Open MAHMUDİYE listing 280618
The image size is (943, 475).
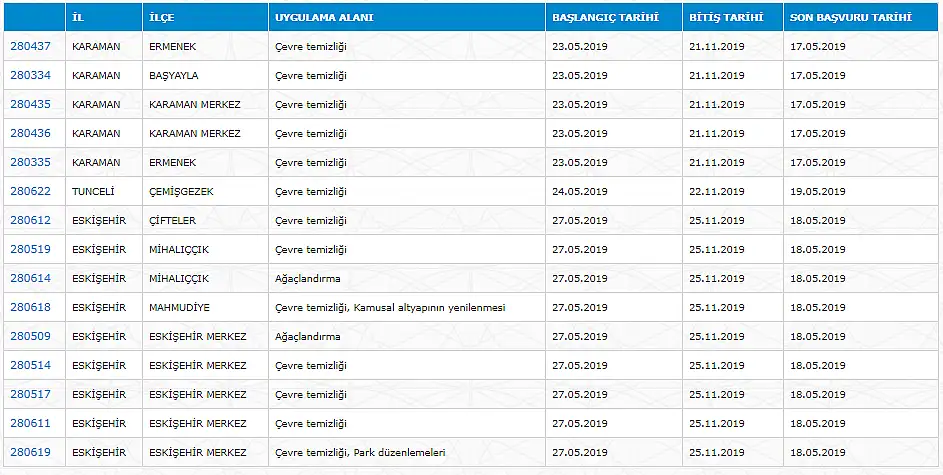point(30,307)
